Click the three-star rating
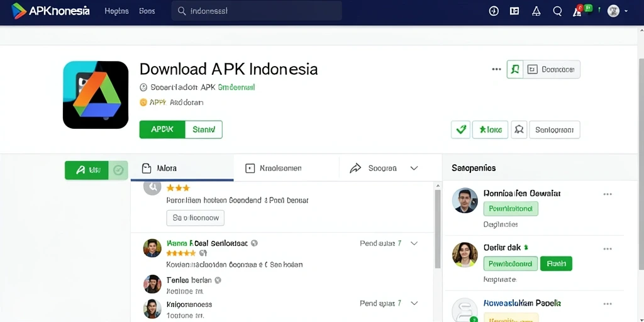 coord(178,188)
